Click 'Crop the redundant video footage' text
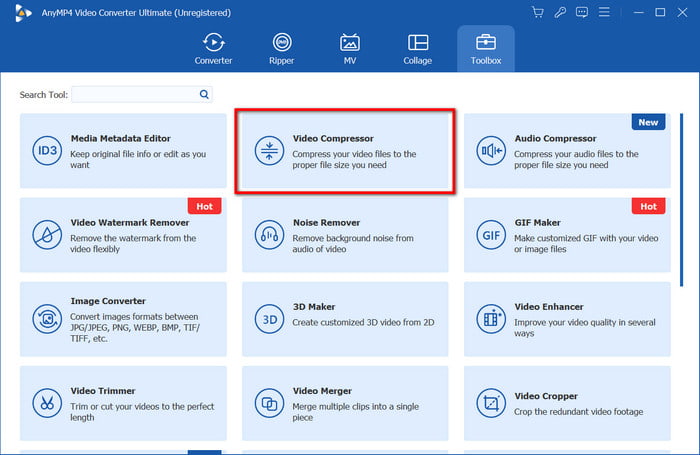The height and width of the screenshot is (455, 700). [x=578, y=412]
